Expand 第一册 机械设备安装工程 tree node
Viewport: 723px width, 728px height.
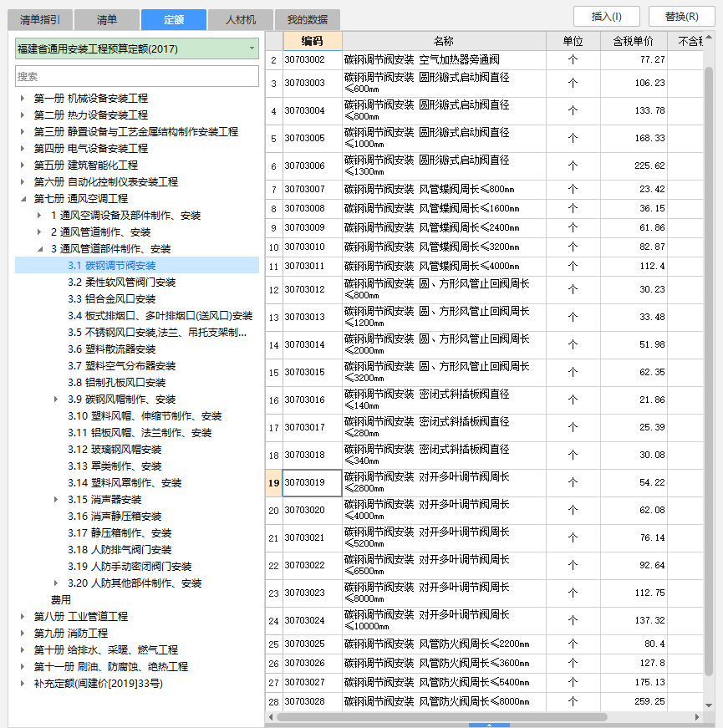pos(23,99)
